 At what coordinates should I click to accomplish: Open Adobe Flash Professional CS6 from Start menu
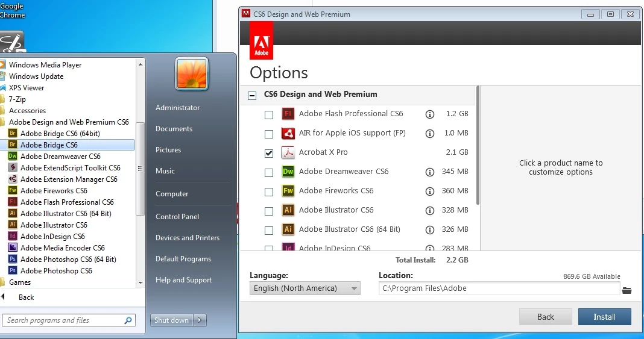66,202
